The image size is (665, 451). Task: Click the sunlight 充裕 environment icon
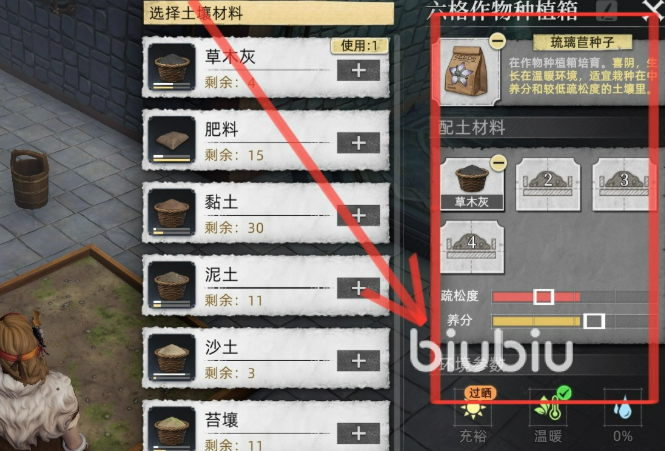(473, 408)
